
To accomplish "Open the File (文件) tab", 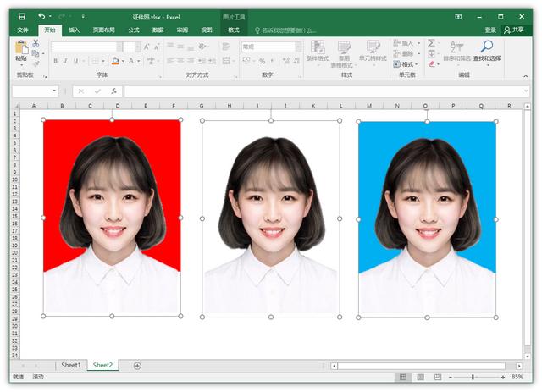I will (23, 30).
